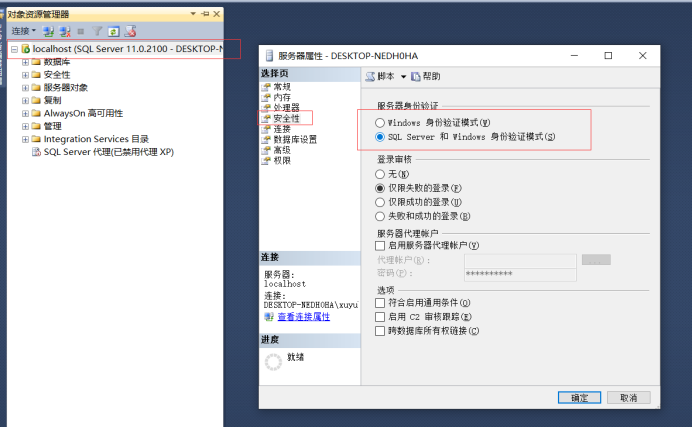The height and width of the screenshot is (428, 692).
Task: Select 无 login auditing option
Action: (380, 174)
